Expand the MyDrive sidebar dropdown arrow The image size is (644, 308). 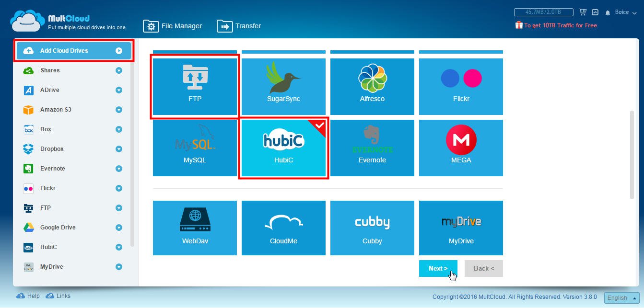tap(119, 267)
